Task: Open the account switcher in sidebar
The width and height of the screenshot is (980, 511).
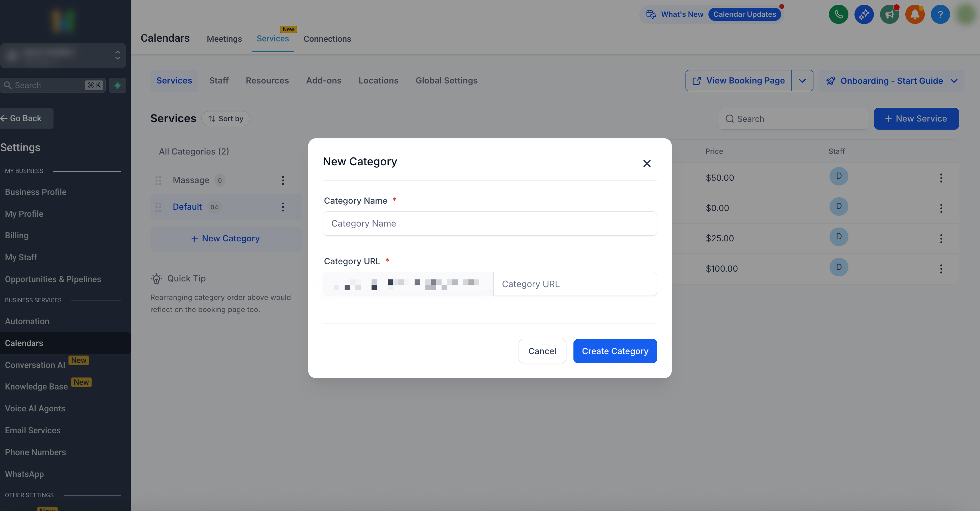Action: point(63,55)
